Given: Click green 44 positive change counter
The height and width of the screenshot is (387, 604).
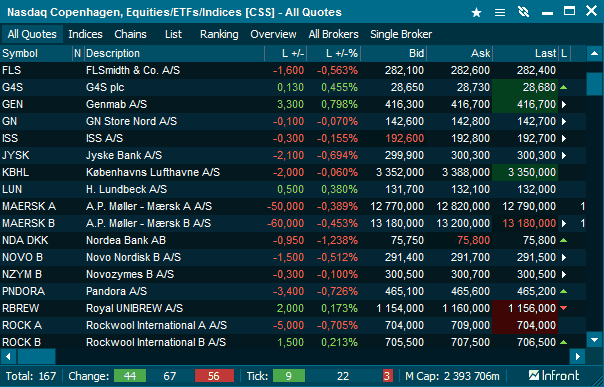Looking at the screenshot, I should coord(130,376).
